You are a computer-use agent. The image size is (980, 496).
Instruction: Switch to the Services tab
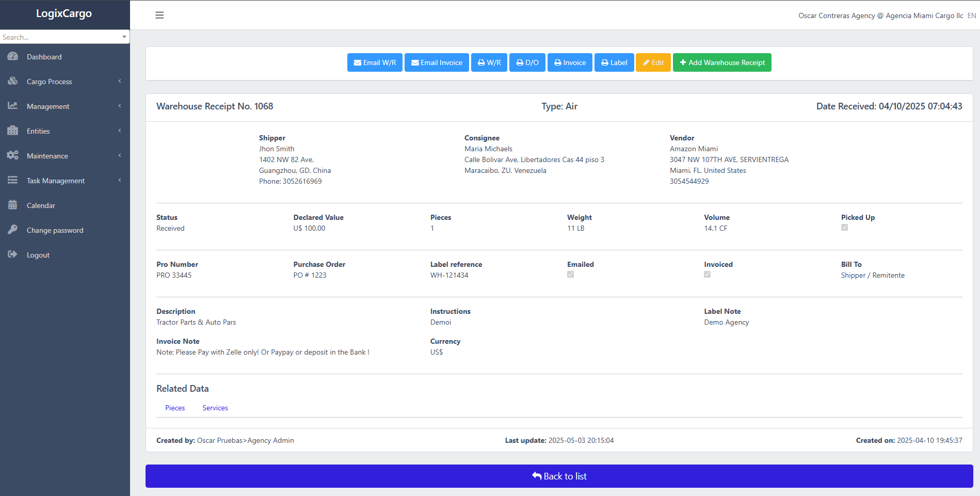tap(215, 408)
